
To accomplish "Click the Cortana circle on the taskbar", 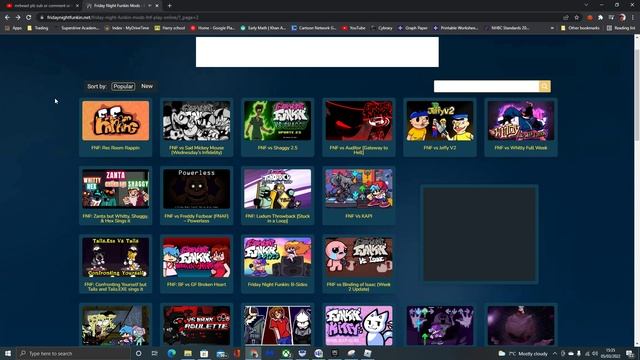I will (x=138, y=353).
